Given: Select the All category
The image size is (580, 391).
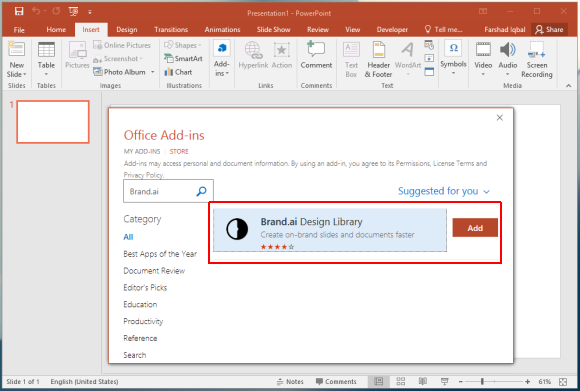Looking at the screenshot, I should [128, 237].
